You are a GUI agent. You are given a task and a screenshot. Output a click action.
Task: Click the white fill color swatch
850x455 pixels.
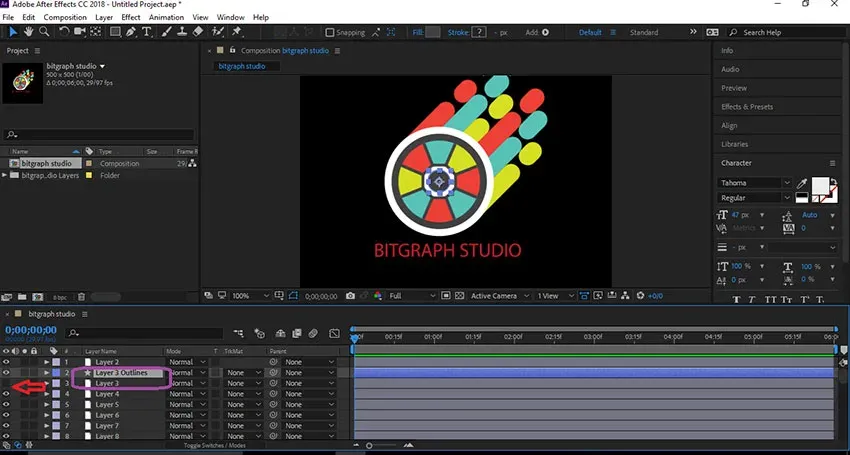click(820, 185)
